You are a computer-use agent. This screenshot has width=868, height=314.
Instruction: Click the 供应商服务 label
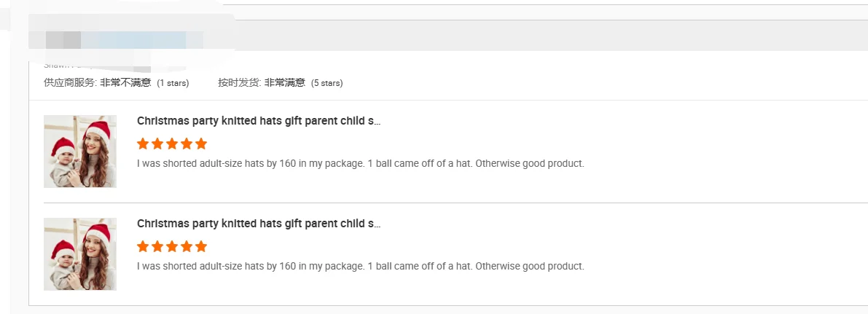point(70,83)
